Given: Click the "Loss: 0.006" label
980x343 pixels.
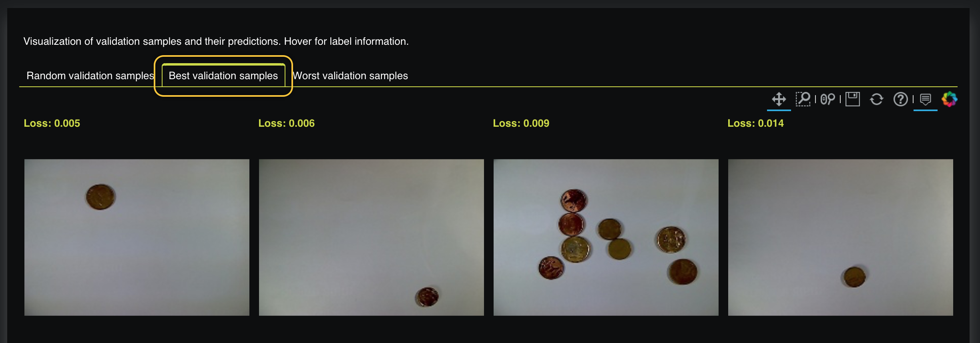Looking at the screenshot, I should click(x=287, y=123).
